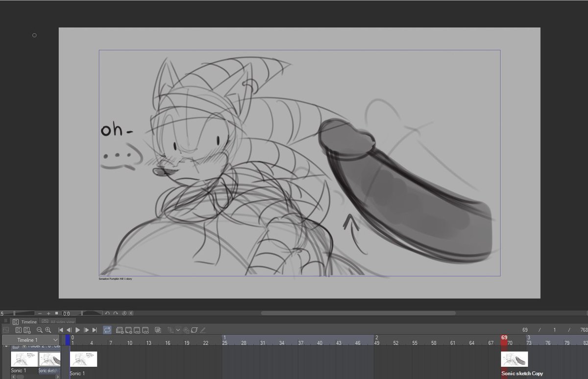Image resolution: width=588 pixels, height=379 pixels.
Task: Click the current frame number field 69
Action: (525, 330)
